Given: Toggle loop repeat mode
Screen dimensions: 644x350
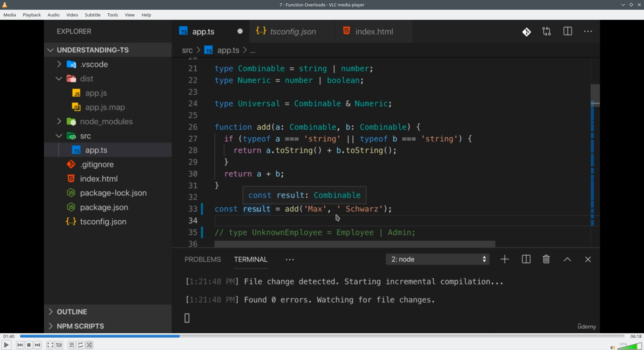Looking at the screenshot, I should click(80, 345).
